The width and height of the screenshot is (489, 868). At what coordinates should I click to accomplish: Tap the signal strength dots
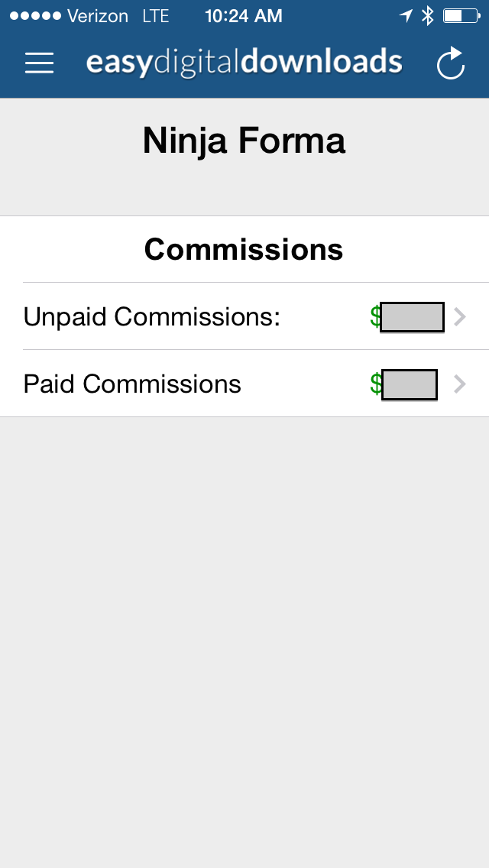point(34,16)
